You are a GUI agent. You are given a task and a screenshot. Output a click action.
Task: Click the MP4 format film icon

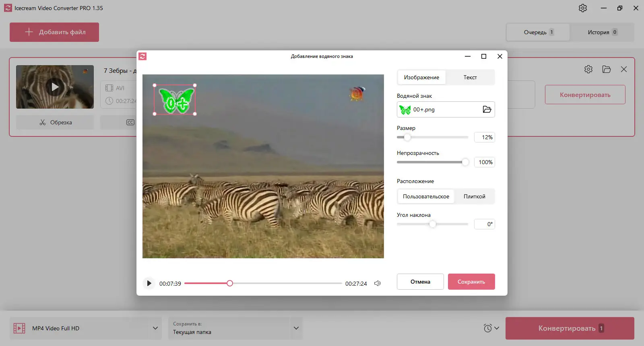[x=19, y=328]
